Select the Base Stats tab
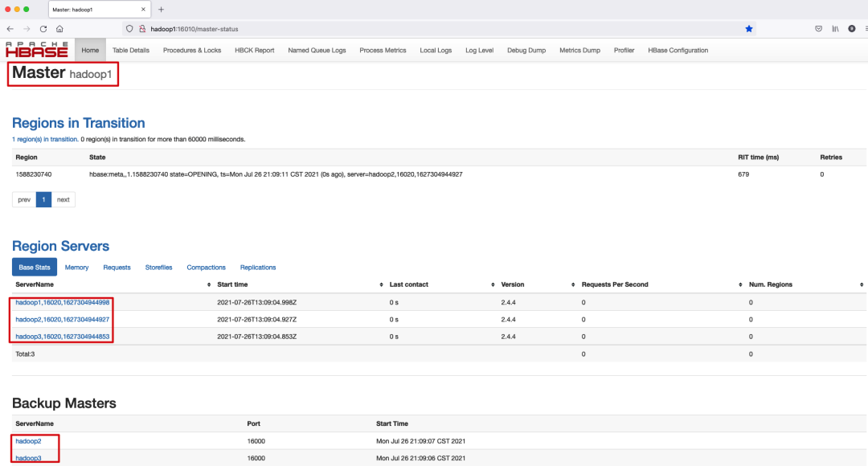The image size is (868, 466). (35, 268)
